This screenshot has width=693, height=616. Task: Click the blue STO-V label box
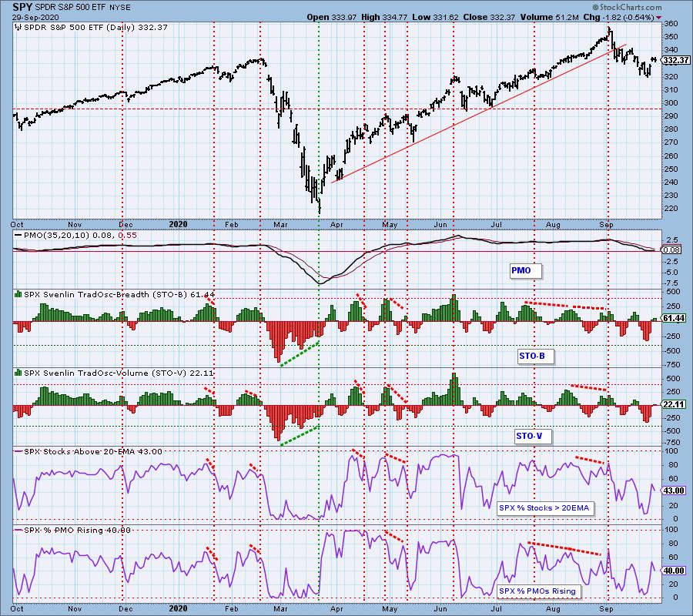click(x=533, y=436)
